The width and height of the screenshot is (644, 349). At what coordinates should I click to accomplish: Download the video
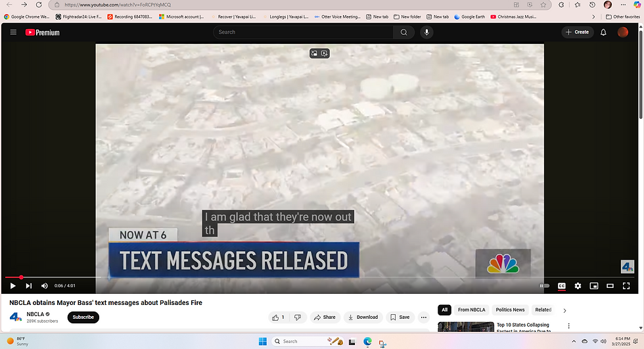[363, 317]
